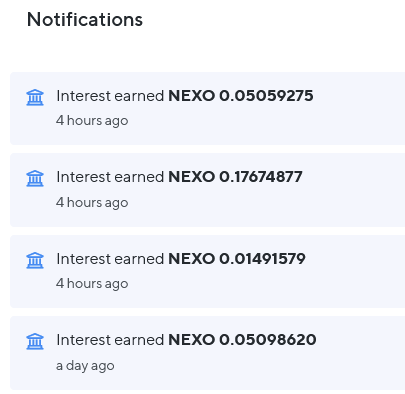
Task: Click bank icon beside NEXO 0.17674877 notification
Action: point(35,179)
